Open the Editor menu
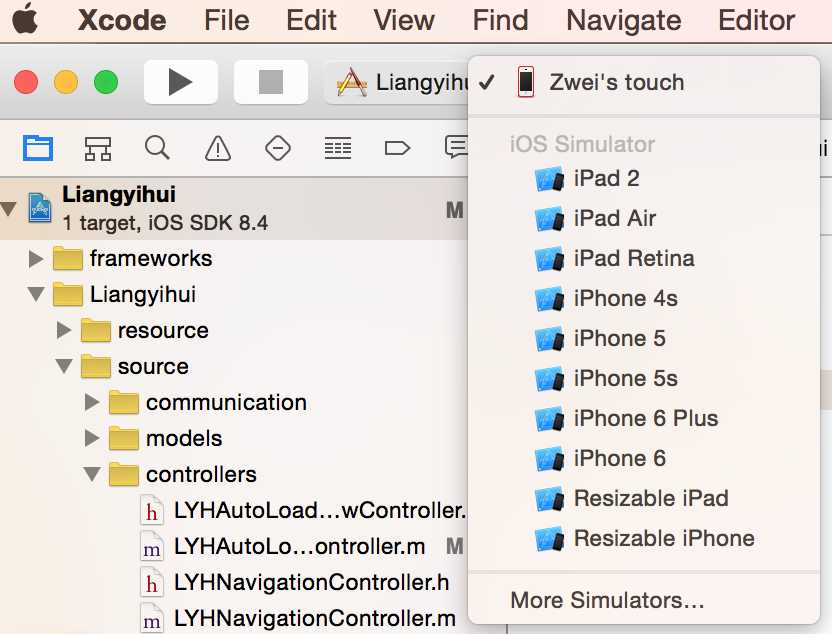 click(x=756, y=20)
